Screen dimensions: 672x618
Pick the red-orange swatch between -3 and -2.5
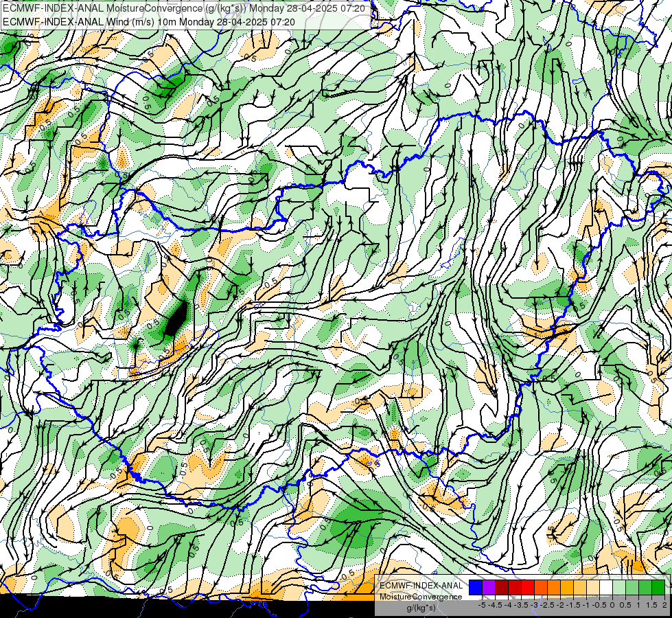(541, 588)
